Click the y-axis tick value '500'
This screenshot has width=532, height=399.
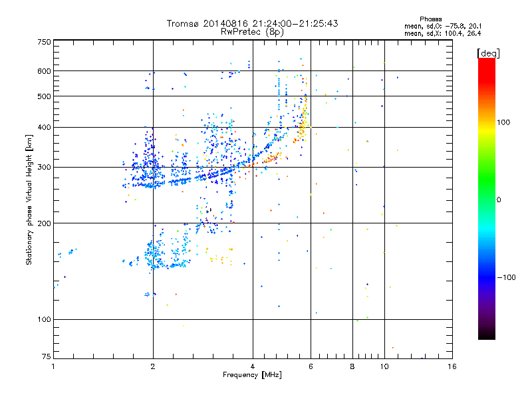click(x=44, y=96)
